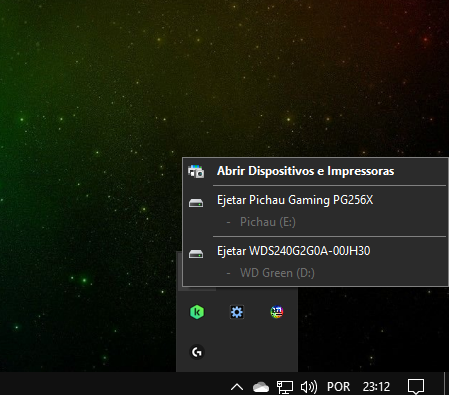Open the clock showing 23:12

376,387
